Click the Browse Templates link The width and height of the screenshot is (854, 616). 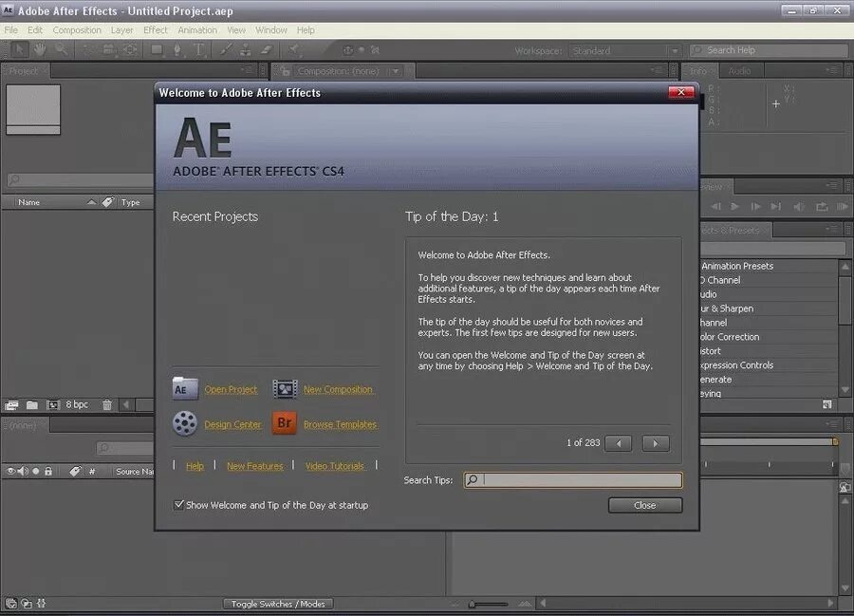tap(341, 424)
